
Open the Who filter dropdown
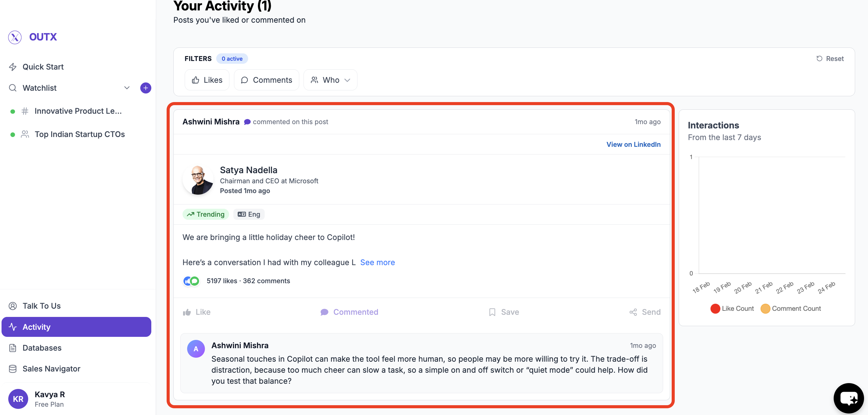pos(330,80)
